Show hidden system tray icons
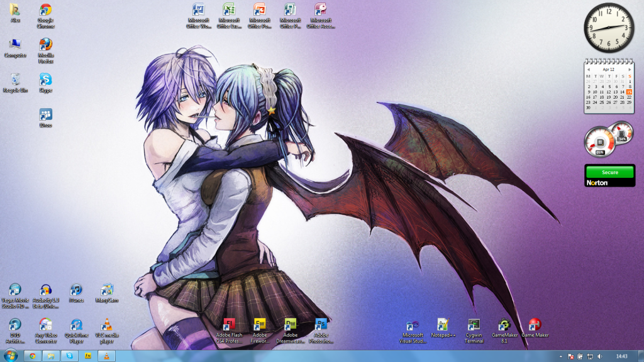The width and height of the screenshot is (644, 362). pyautogui.click(x=560, y=356)
